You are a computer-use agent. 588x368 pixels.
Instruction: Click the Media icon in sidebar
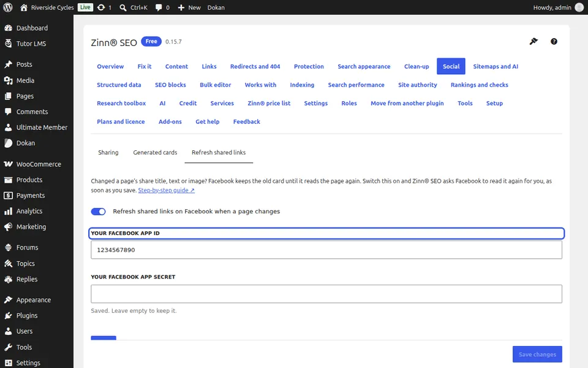tap(8, 80)
